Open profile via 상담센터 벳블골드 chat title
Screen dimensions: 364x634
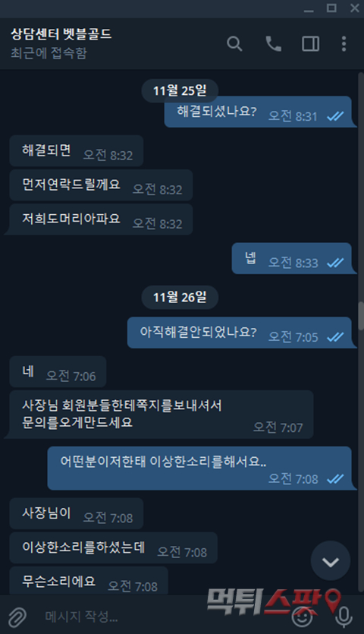coord(61,34)
